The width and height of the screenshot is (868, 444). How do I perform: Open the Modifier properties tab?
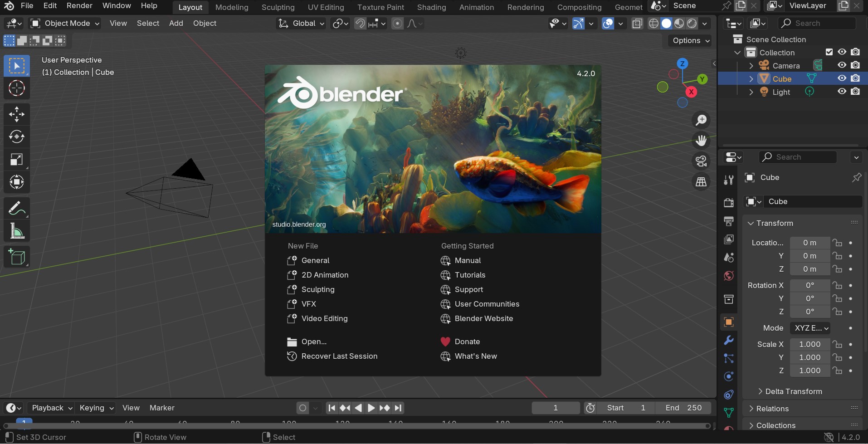pos(728,339)
